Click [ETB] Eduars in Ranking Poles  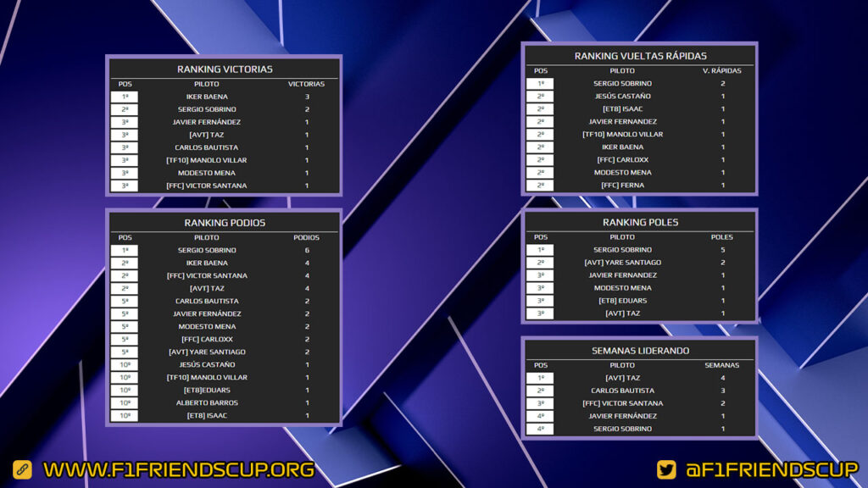pos(622,301)
